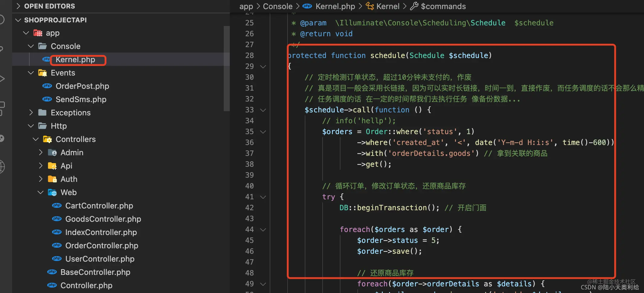
Task: Click the Api folder icon
Action: pyautogui.click(x=52, y=166)
